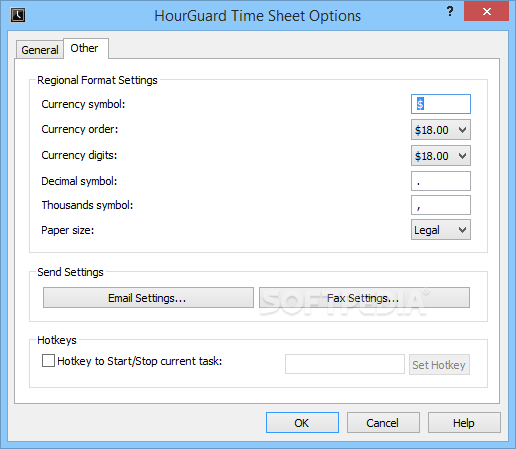Confirm settings with OK button

302,423
